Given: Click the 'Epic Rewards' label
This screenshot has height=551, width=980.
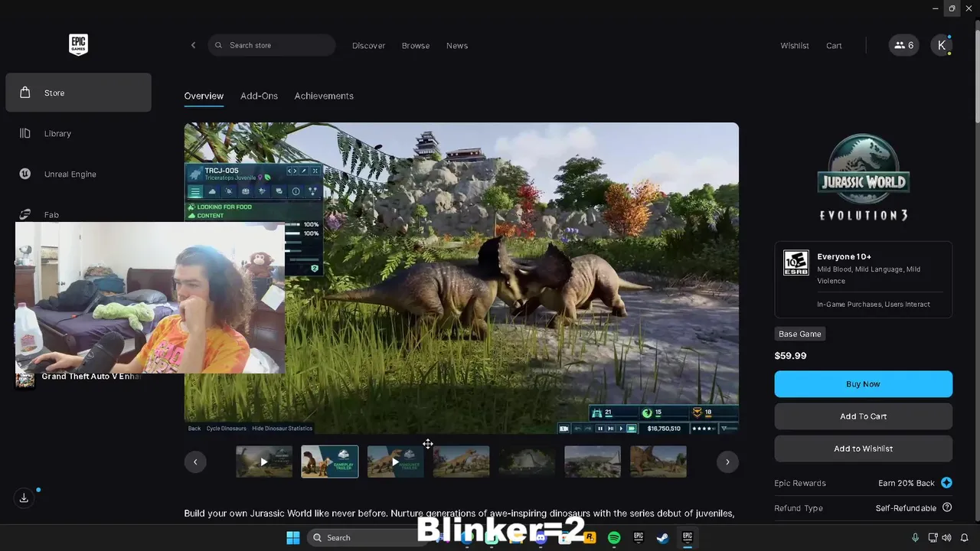Looking at the screenshot, I should pyautogui.click(x=800, y=483).
